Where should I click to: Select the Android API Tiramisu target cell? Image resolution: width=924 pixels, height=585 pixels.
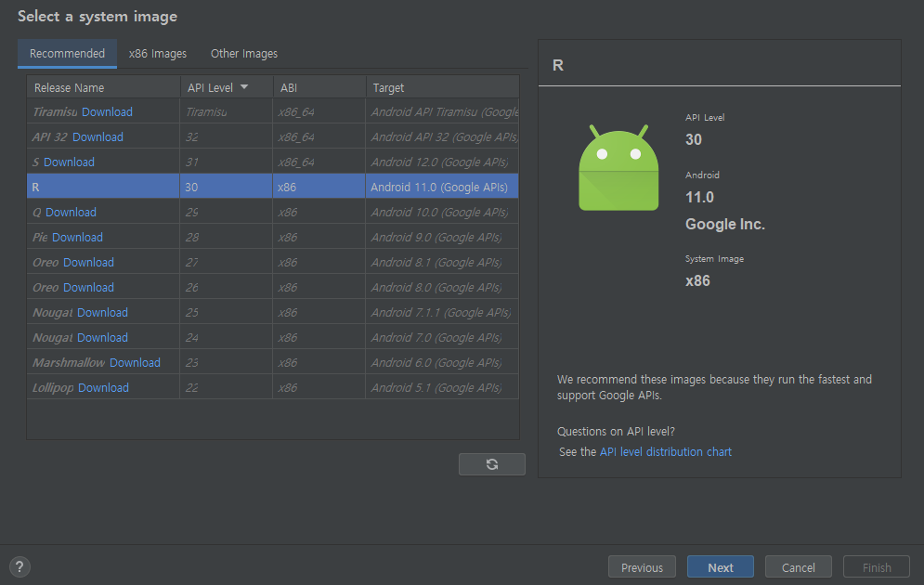point(442,112)
